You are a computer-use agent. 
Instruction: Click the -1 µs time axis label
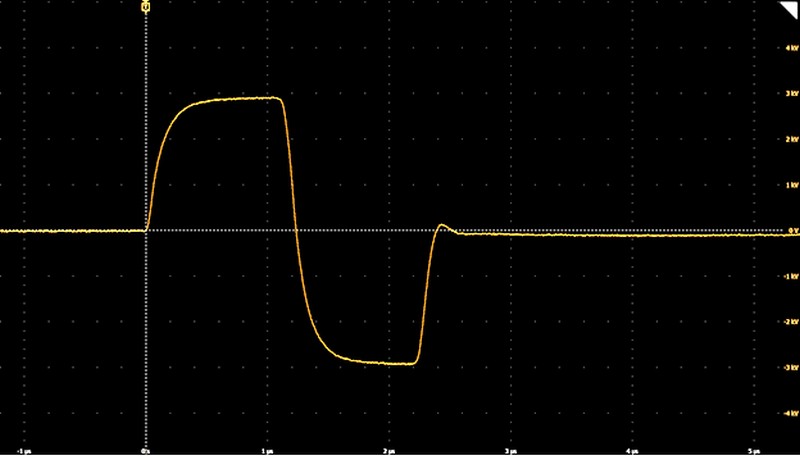24,451
